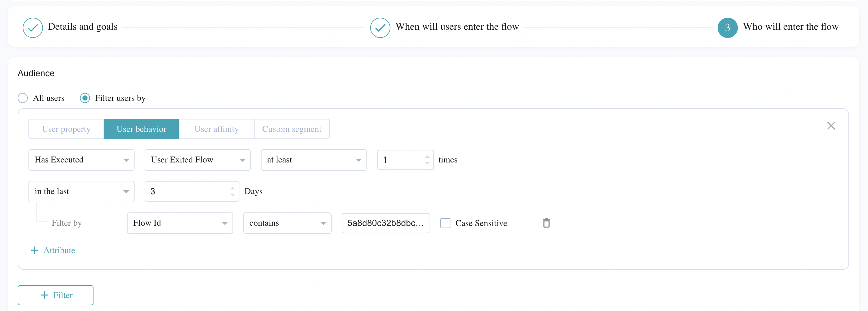
Task: Go to Who will enter the flow step
Action: click(x=791, y=27)
